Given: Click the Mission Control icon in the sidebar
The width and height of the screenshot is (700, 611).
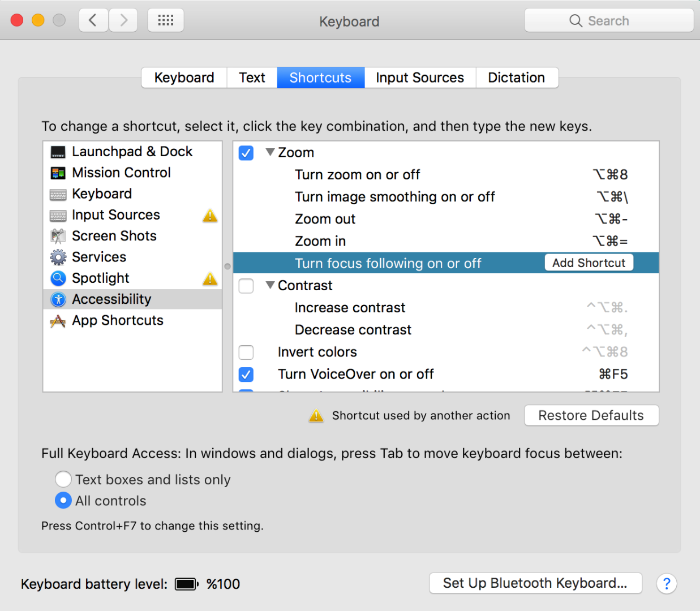Looking at the screenshot, I should (x=58, y=173).
